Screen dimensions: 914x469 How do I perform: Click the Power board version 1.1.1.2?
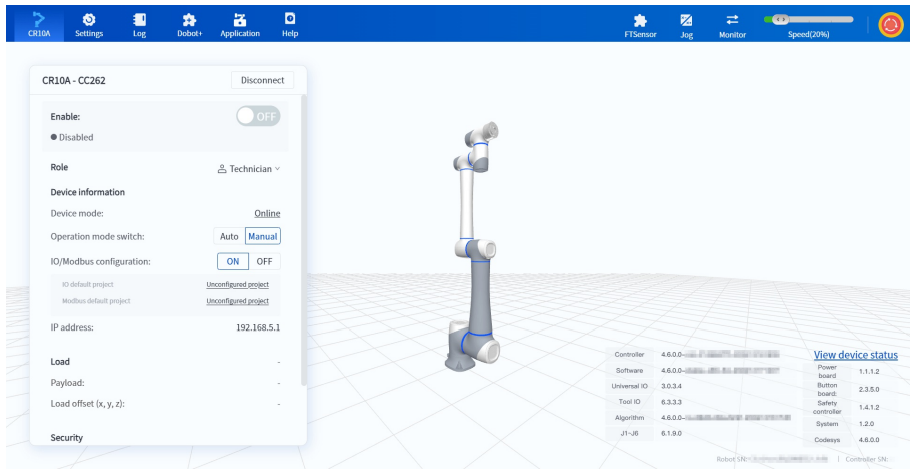tap(869, 371)
